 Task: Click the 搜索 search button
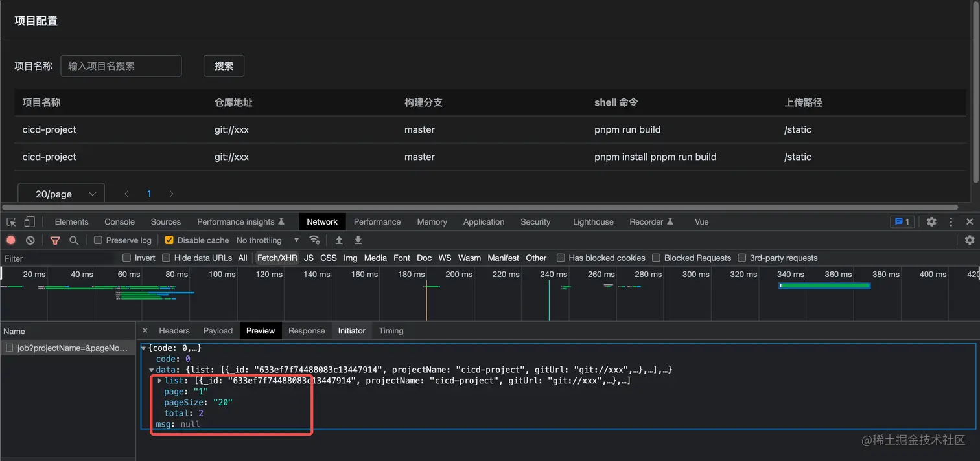(x=224, y=66)
